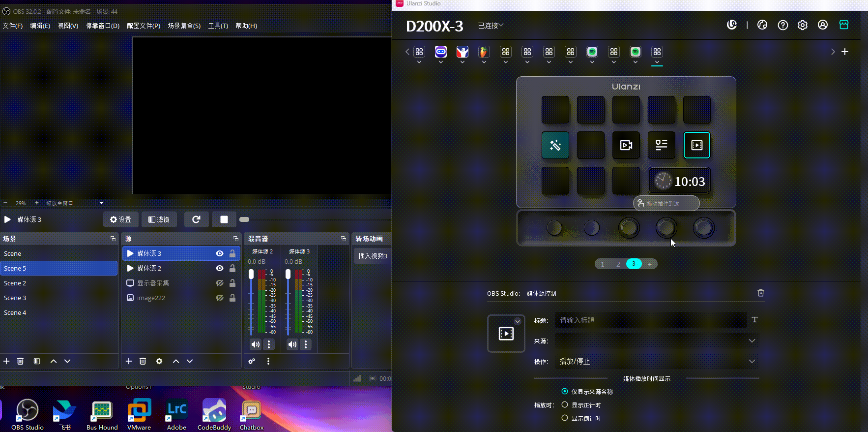Add a scene in OBS scenes panel
Image resolution: width=868 pixels, height=432 pixels.
[x=6, y=361]
